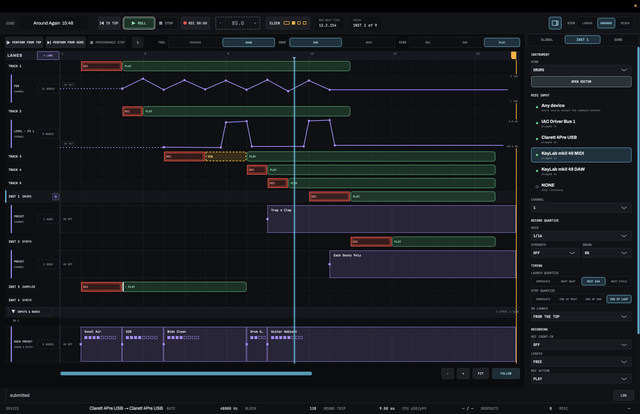Open the Rec Action dropdown
Image resolution: width=640 pixels, height=414 pixels.
coord(581,379)
